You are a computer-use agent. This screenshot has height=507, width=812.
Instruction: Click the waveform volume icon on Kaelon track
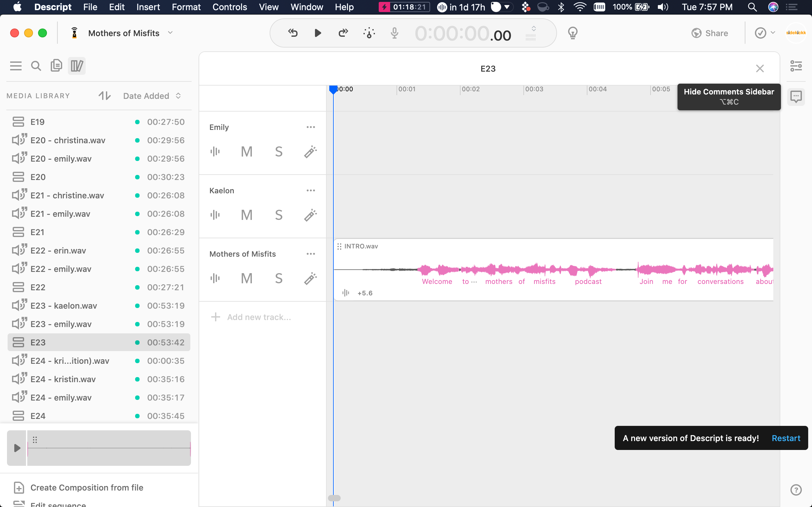coord(215,215)
